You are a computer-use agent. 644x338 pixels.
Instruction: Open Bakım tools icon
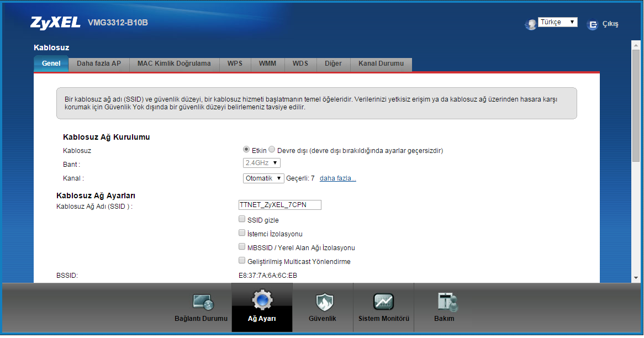tap(447, 302)
